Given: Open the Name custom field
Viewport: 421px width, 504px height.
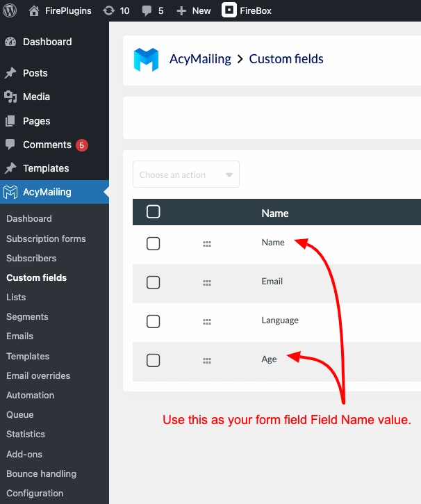Looking at the screenshot, I should coord(273,243).
